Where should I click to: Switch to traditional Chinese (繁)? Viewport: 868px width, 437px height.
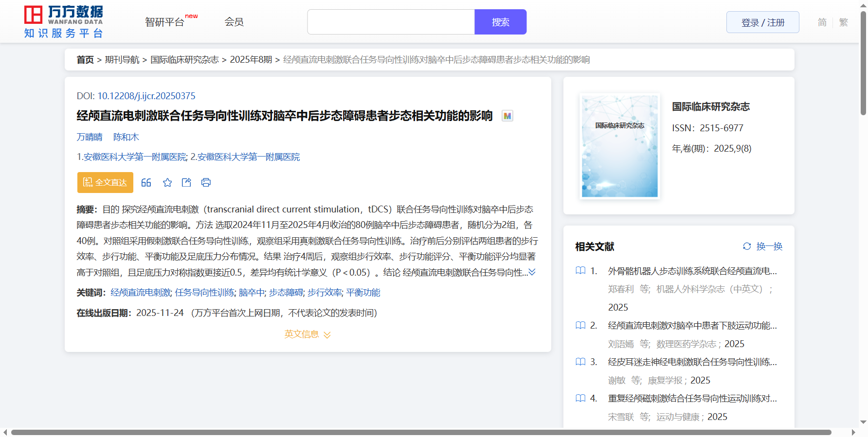(843, 22)
